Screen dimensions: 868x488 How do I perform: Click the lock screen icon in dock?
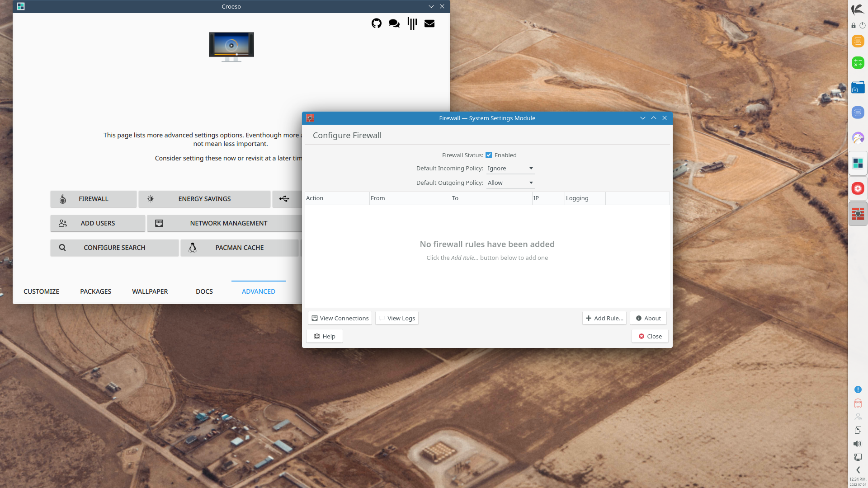[854, 26]
